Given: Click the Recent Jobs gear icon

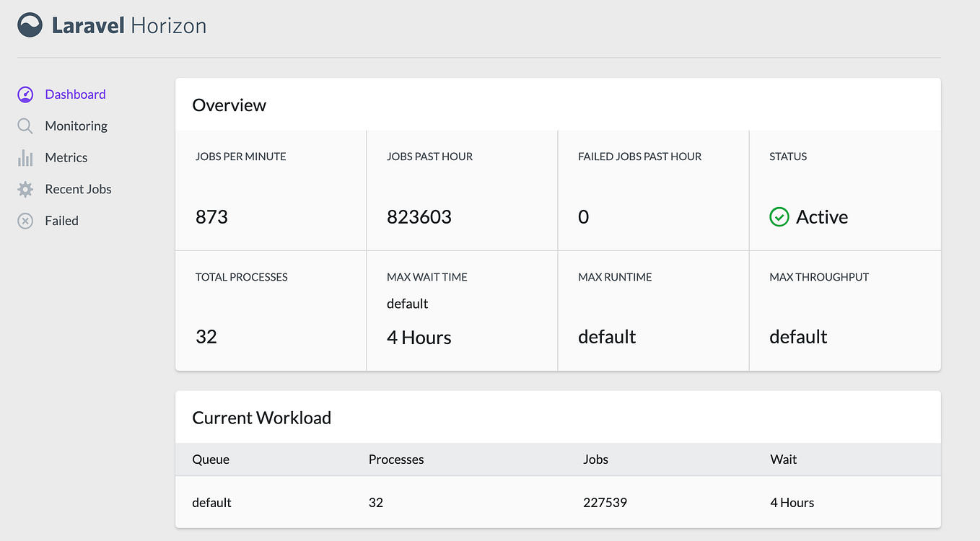Looking at the screenshot, I should click(25, 189).
